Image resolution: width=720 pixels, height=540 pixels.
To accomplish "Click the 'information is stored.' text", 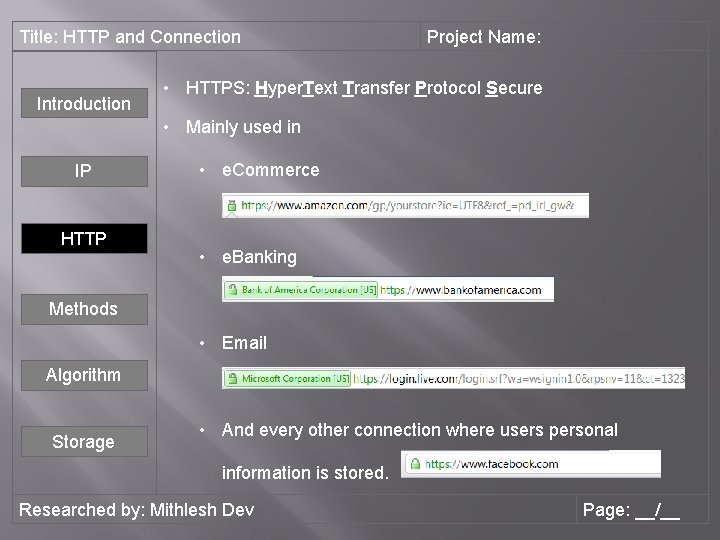I will point(305,472).
